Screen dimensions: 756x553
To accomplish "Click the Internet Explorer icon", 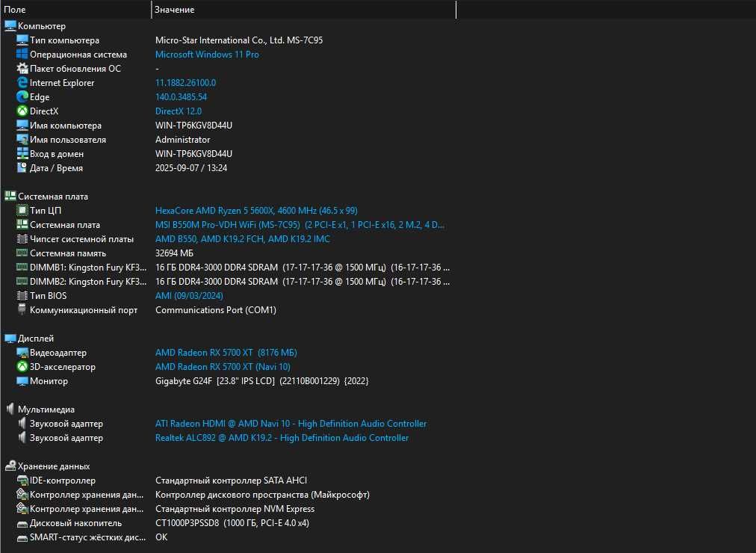I will pos(22,82).
